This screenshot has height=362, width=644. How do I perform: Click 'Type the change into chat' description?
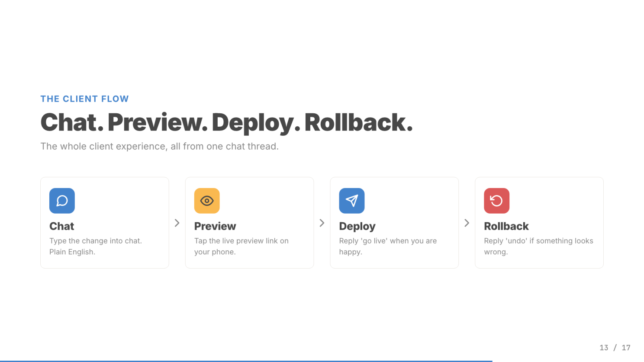(96, 246)
